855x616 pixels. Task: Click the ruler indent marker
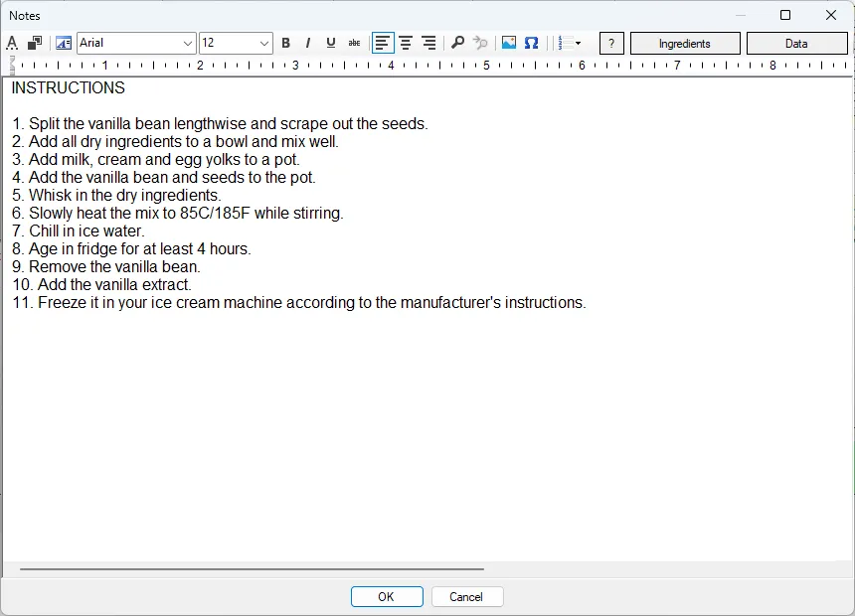click(x=12, y=66)
